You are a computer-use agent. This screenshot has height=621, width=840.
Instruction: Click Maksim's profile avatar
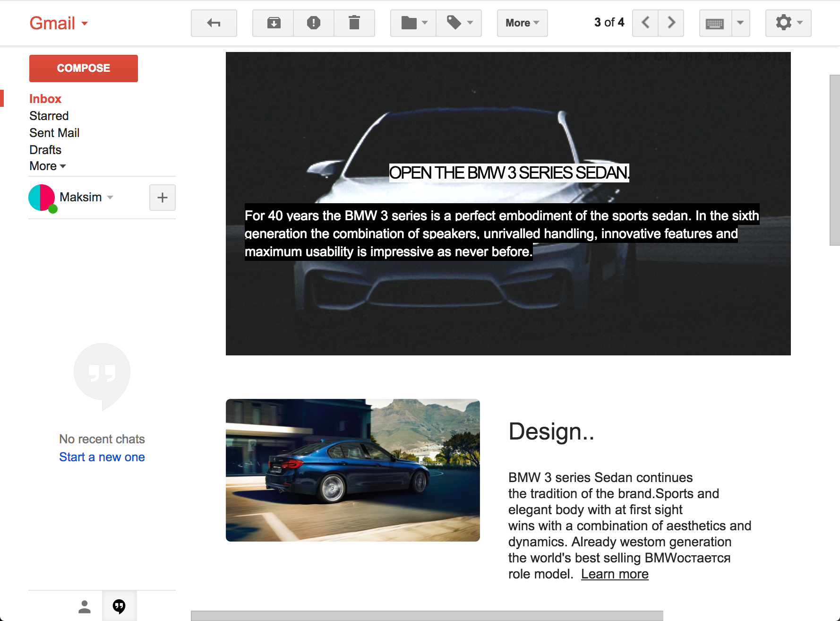[x=42, y=198]
